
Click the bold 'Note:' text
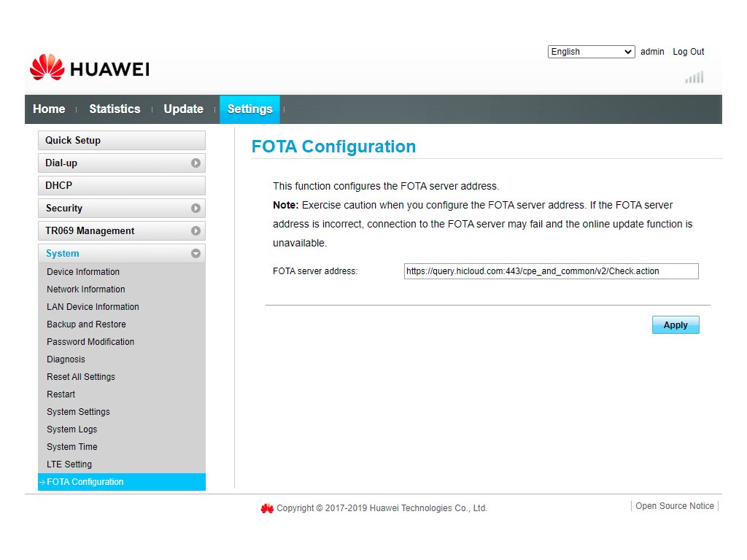click(285, 205)
